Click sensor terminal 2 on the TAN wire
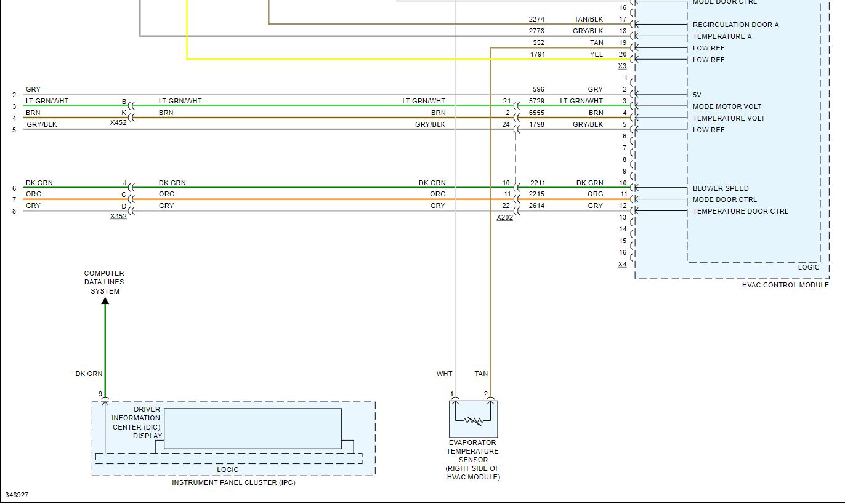This screenshot has height=504, width=845. pos(490,401)
